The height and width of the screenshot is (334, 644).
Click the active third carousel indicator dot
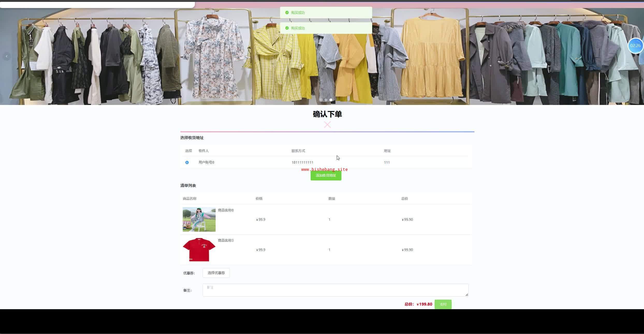331,100
